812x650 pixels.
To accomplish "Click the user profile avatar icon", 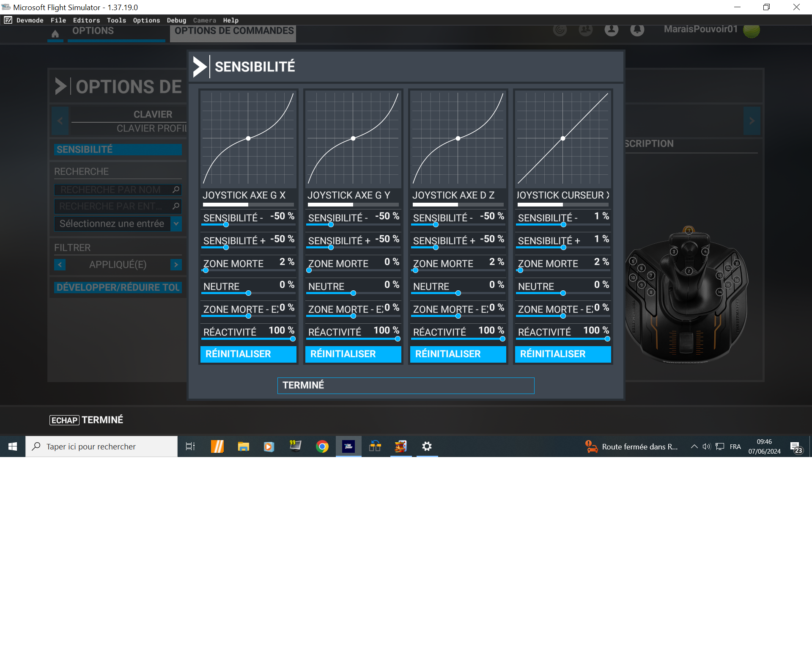I will 611,30.
